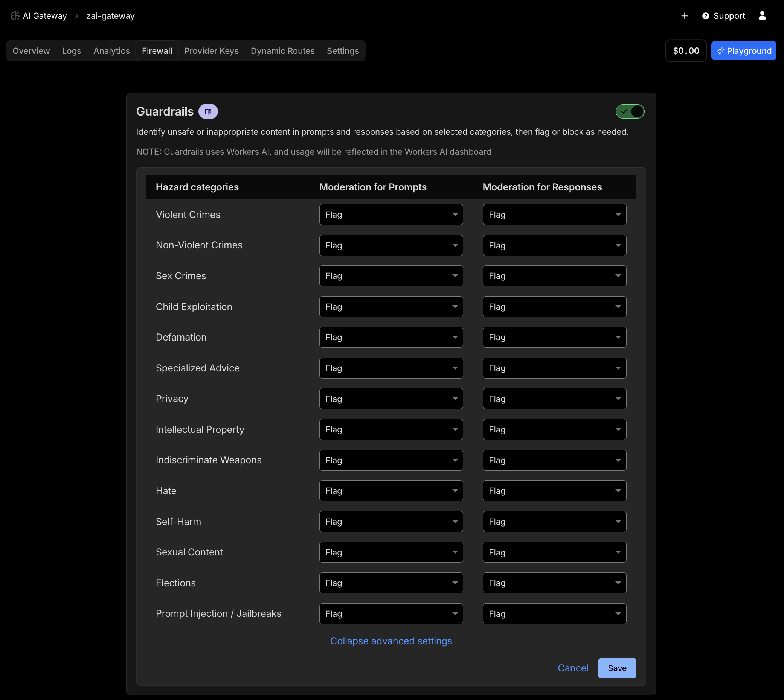This screenshot has height=700, width=784.
Task: Launch the Playground
Action: click(744, 51)
